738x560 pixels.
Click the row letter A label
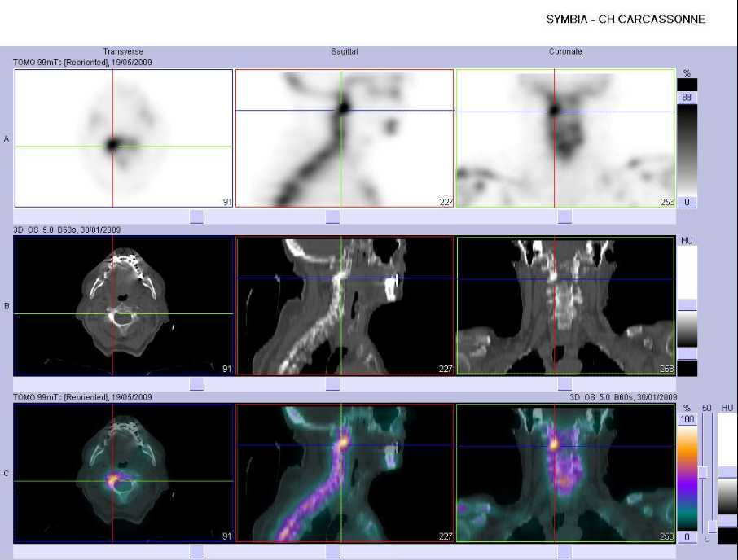(x=7, y=138)
